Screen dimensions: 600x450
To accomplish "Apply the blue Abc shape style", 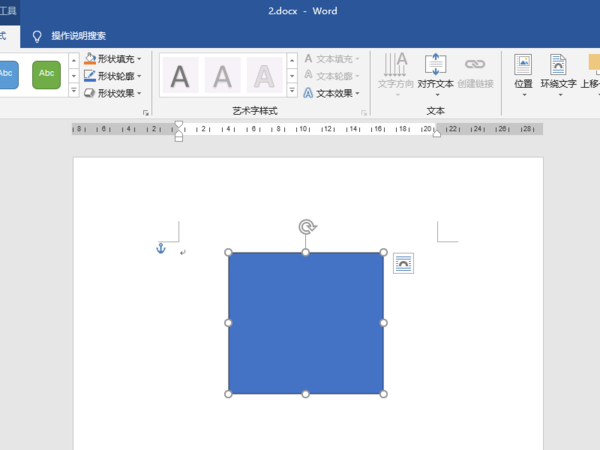I will (8, 75).
